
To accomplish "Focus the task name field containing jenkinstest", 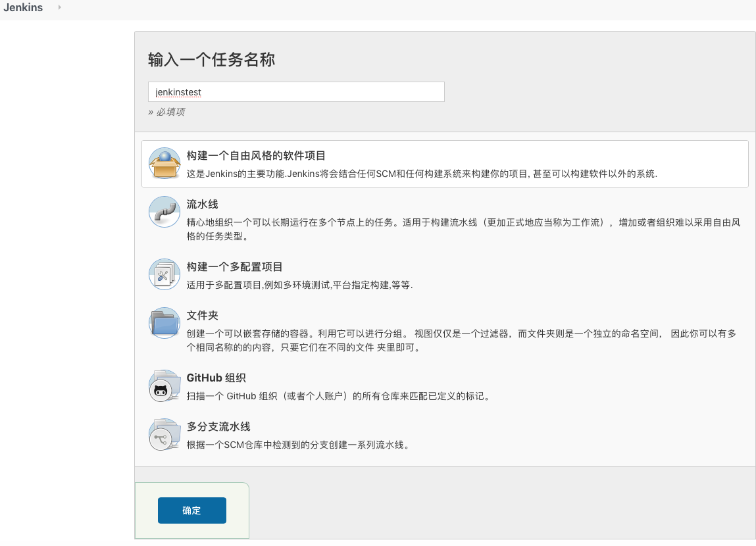I will pyautogui.click(x=296, y=91).
